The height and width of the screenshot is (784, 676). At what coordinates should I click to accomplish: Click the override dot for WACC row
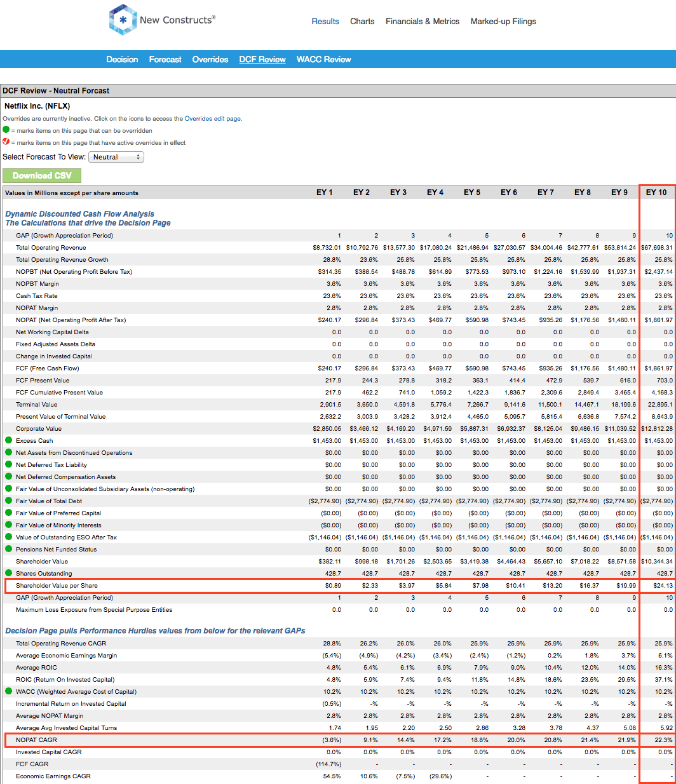click(x=8, y=691)
